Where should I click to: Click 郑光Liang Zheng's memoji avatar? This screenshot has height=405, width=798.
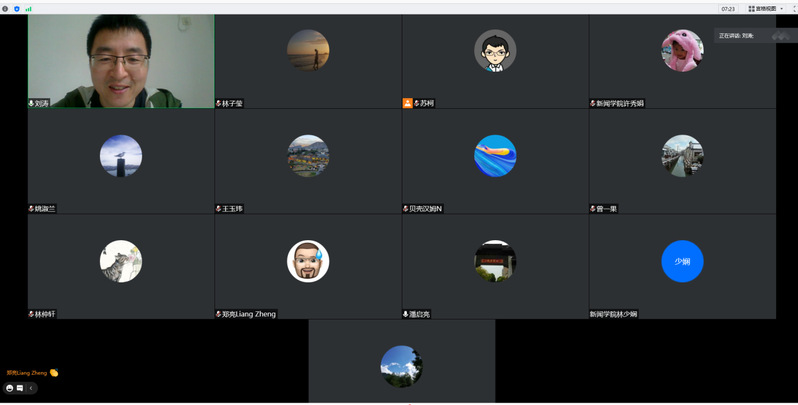308,261
